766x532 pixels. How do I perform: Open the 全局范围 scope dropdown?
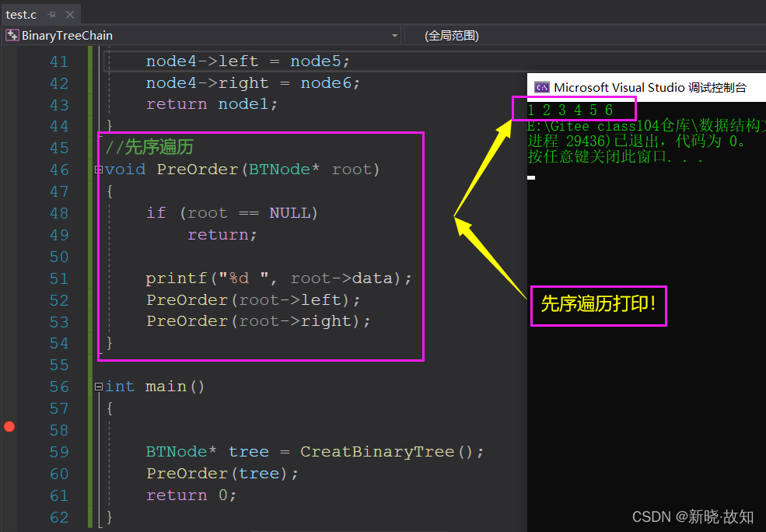(585, 36)
